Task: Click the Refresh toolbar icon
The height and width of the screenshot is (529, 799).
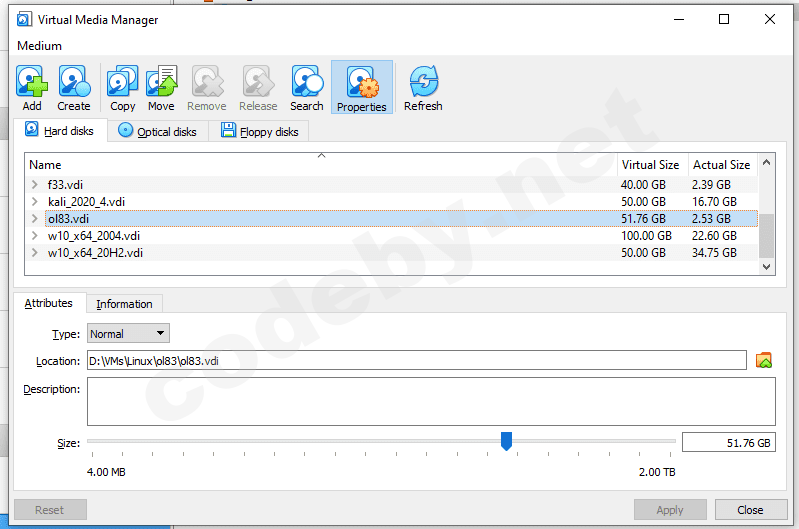Action: click(423, 87)
